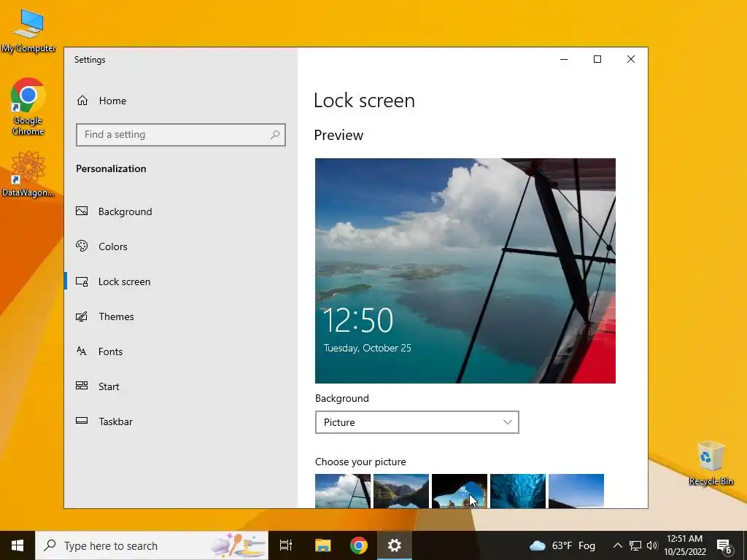Choose the blue sky hill picture thumbnail
The height and width of the screenshot is (560, 747).
[x=576, y=491]
